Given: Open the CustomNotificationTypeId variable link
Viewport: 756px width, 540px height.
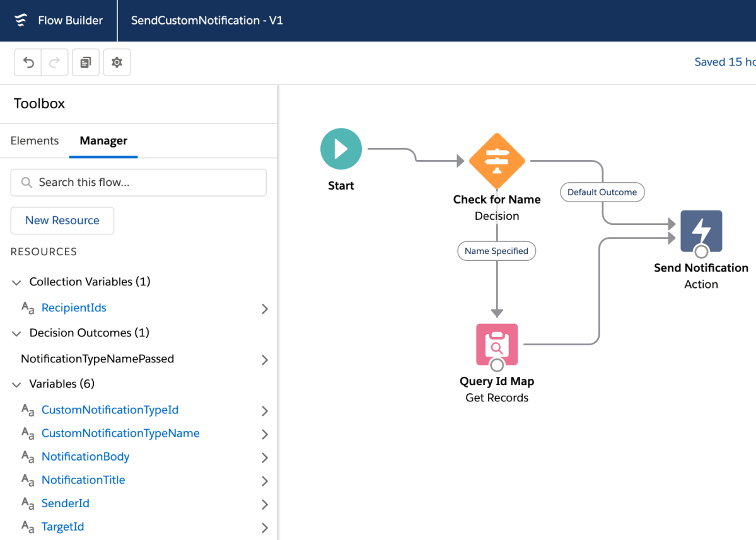Looking at the screenshot, I should pos(110,410).
